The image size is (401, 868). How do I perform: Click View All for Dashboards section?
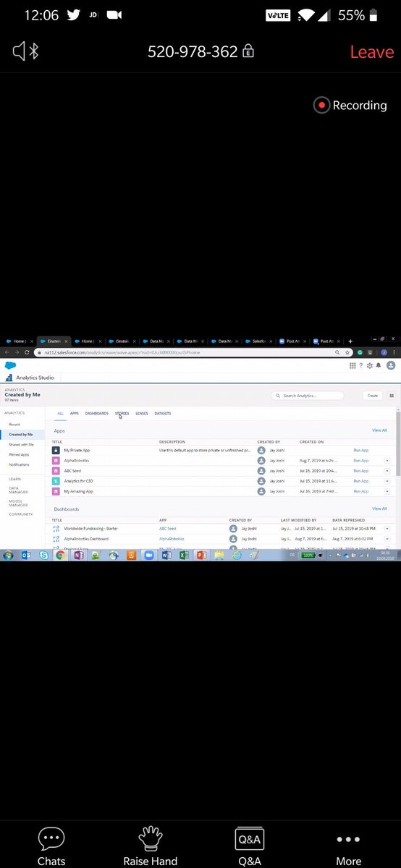coord(379,509)
